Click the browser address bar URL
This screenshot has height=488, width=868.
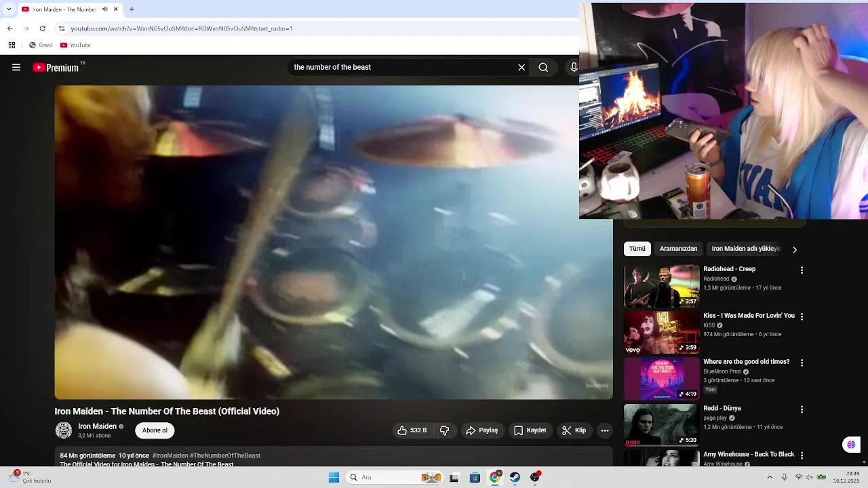pos(182,29)
